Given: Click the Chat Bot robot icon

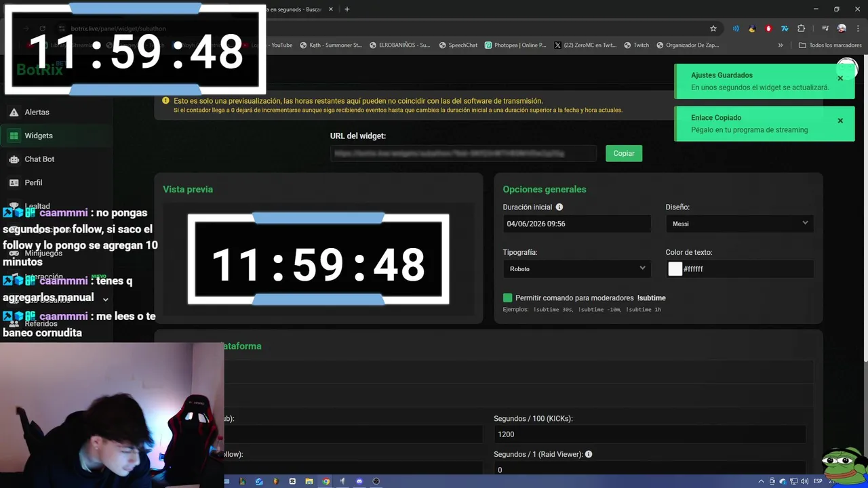Looking at the screenshot, I should (x=13, y=159).
